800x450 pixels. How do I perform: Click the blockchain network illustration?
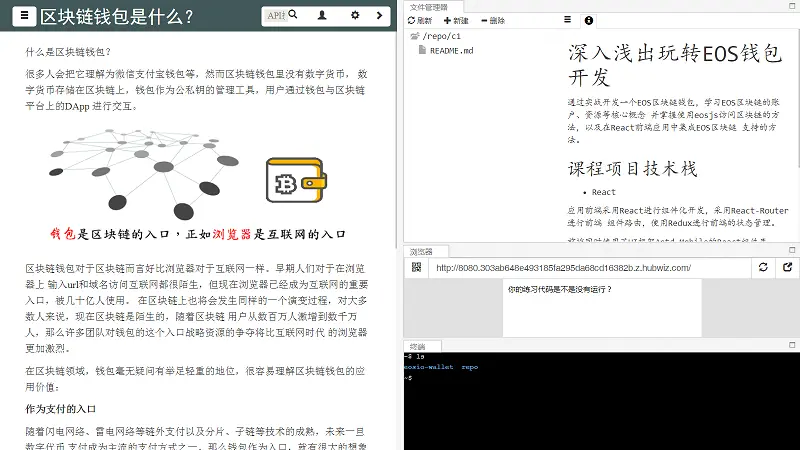pyautogui.click(x=144, y=174)
